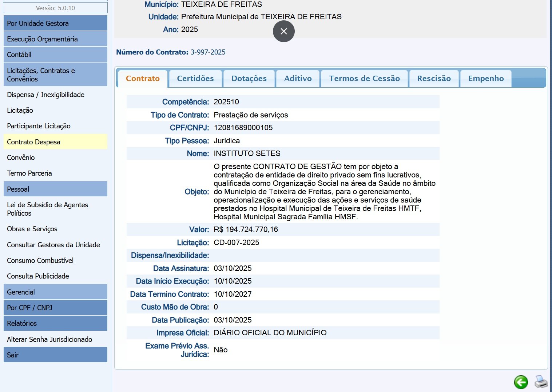The image size is (552, 392).
Task: Expand the Pessoal section
Action: [55, 189]
